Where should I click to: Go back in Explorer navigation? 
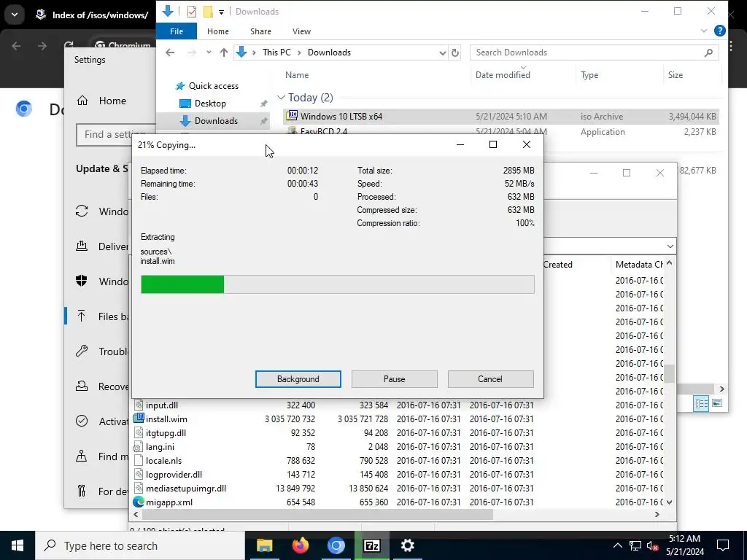point(169,52)
